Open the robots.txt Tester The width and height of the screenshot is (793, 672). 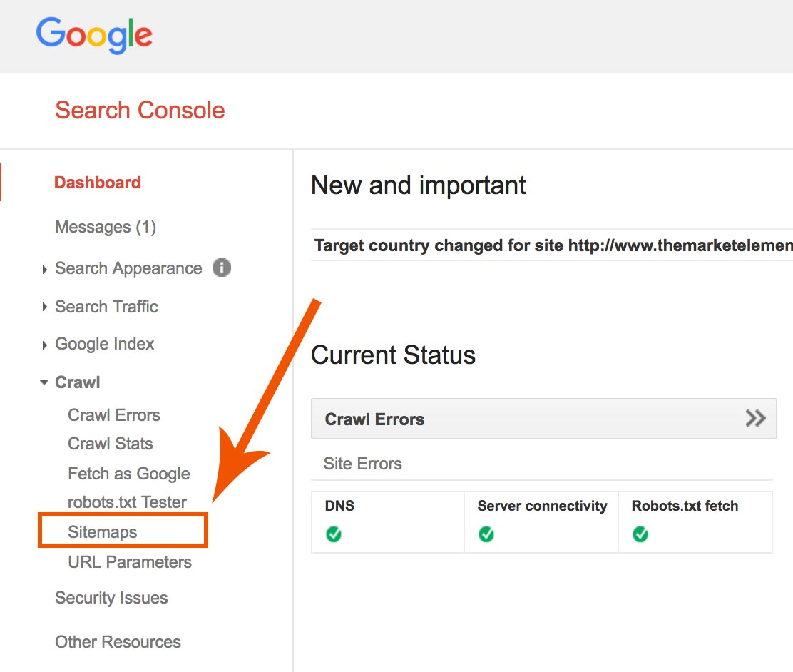[x=128, y=502]
